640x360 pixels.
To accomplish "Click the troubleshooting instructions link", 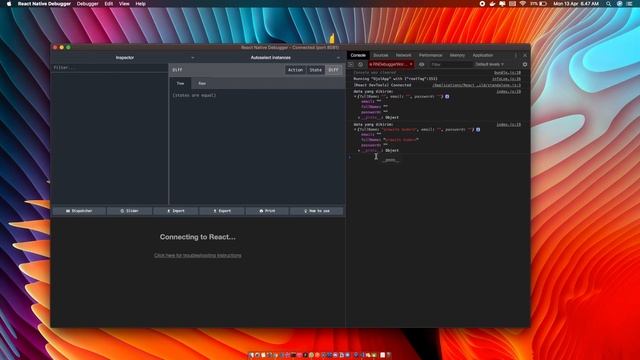I will (x=198, y=256).
